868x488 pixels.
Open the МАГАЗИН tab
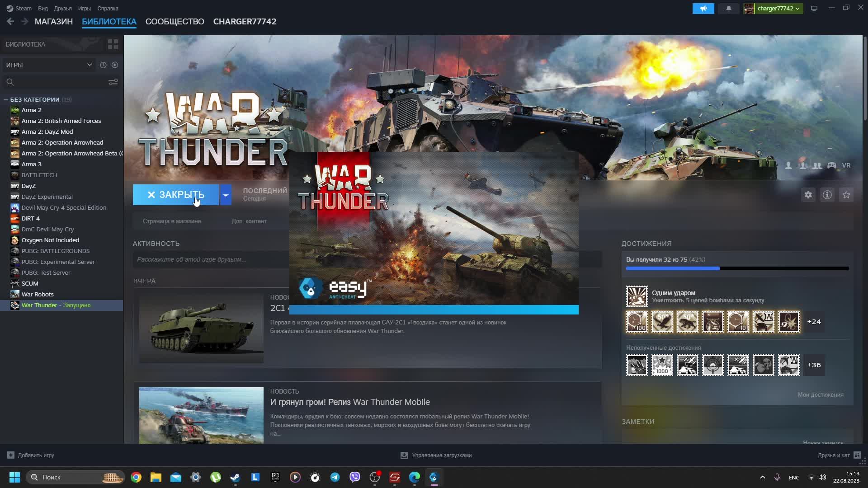click(53, 22)
